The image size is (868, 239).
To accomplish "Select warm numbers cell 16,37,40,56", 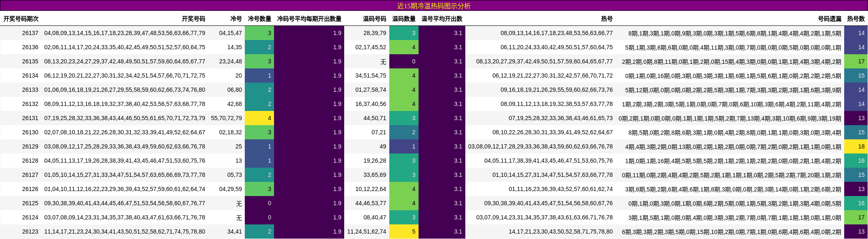I will tap(371, 104).
